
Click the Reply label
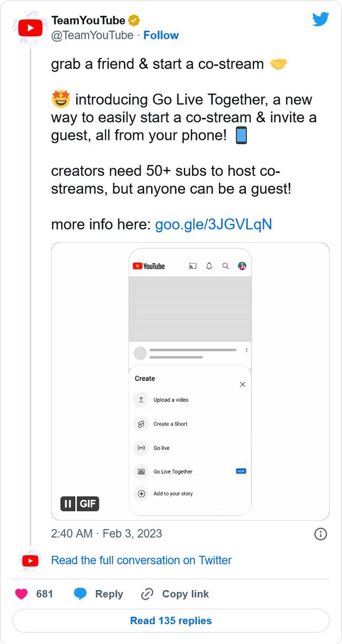click(x=109, y=594)
